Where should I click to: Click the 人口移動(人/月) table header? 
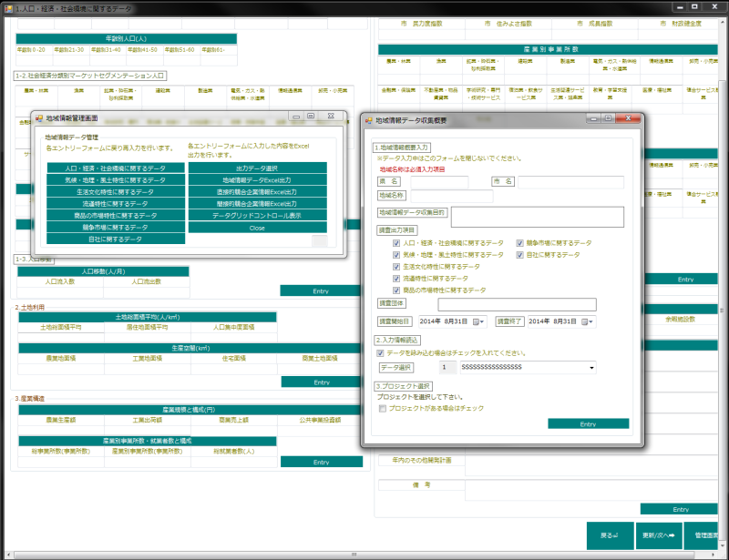pyautogui.click(x=103, y=271)
